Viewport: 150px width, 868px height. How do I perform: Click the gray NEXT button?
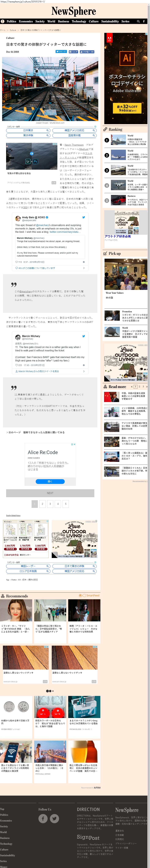[x=50, y=493]
